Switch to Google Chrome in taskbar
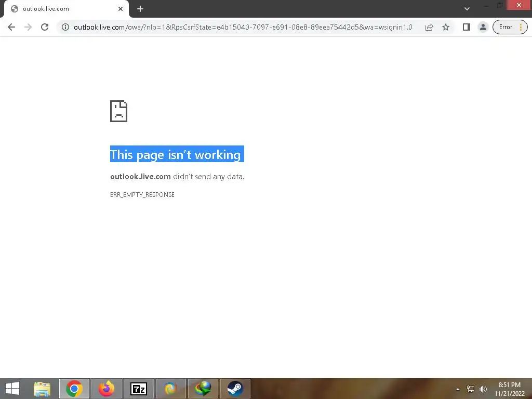The width and height of the screenshot is (532, 399). point(74,389)
